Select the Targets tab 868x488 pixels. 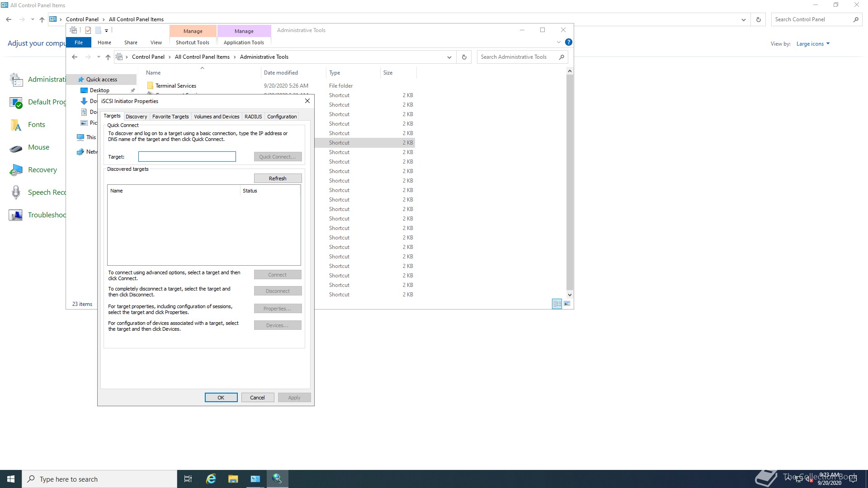coord(112,116)
